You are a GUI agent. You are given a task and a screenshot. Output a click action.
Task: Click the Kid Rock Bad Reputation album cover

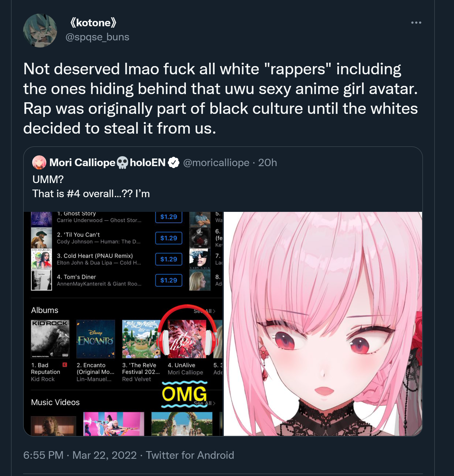pyautogui.click(x=50, y=339)
